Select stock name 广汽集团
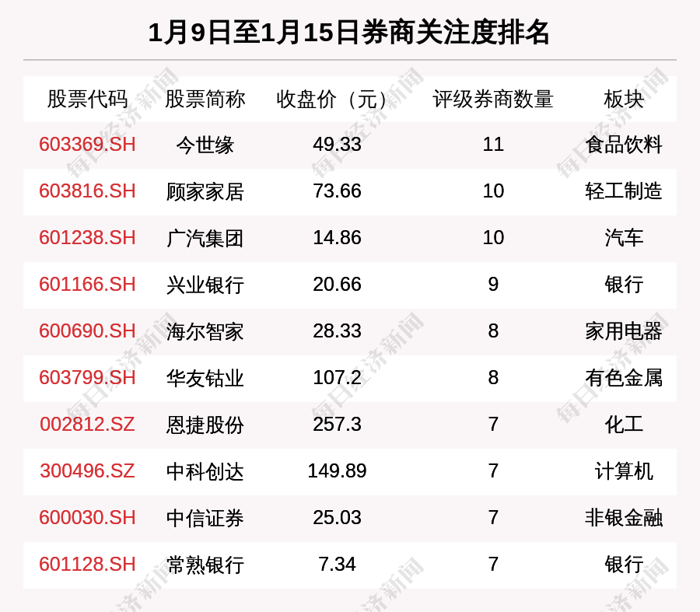Screen dimensions: 700x612 205,238
